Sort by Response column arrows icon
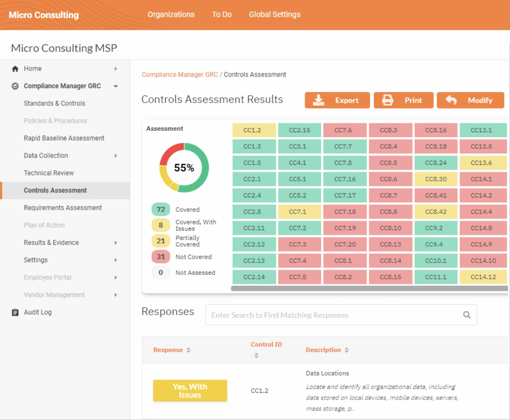Screen dimensions: 510x420 click(189, 350)
